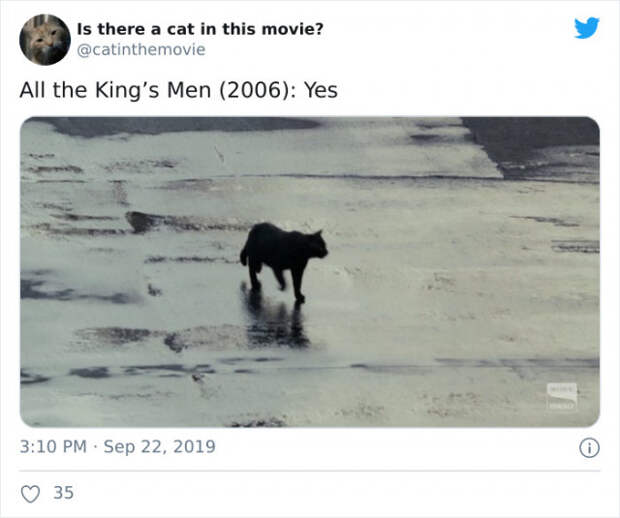Click the Twitter bird logo

(x=587, y=28)
